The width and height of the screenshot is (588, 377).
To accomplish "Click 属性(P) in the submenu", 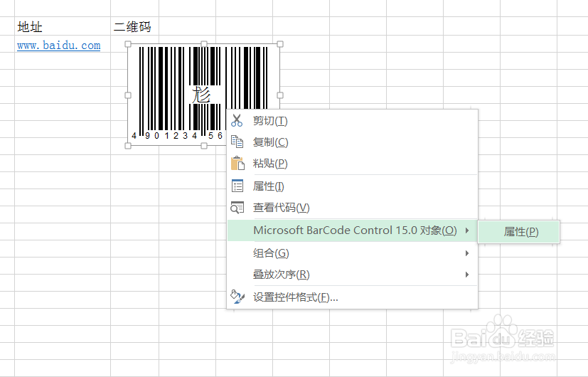I will 519,232.
